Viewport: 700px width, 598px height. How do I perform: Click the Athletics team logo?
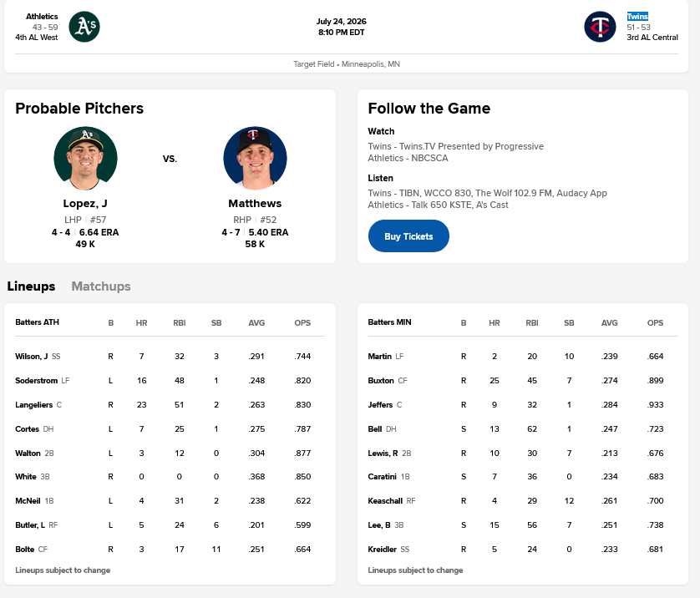pyautogui.click(x=84, y=27)
